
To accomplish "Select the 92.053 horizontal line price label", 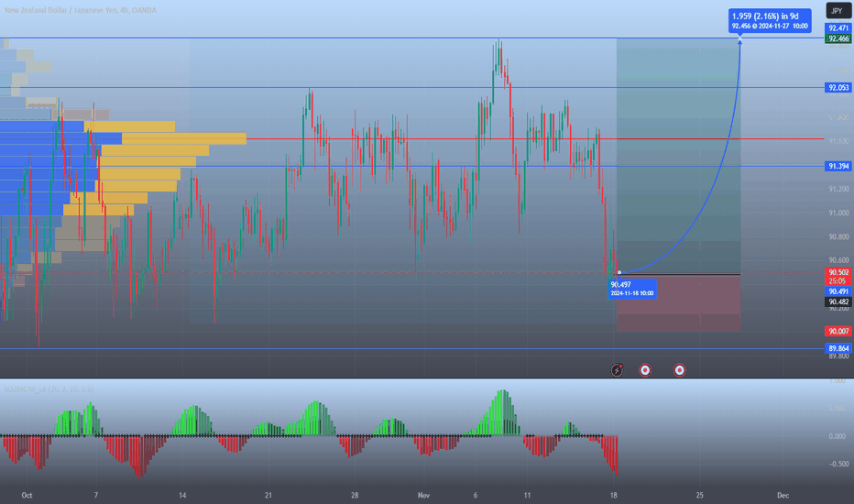I will [838, 88].
